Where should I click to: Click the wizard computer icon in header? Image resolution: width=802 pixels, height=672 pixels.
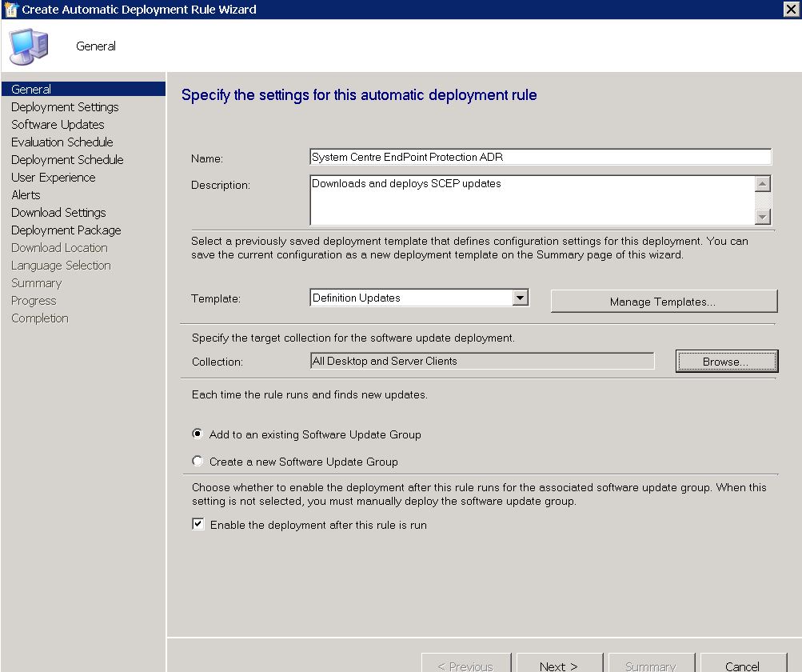pyautogui.click(x=29, y=46)
